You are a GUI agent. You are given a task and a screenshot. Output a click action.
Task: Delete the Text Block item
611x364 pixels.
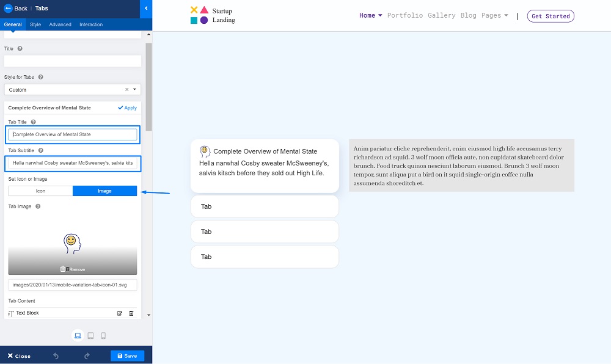pos(131,313)
